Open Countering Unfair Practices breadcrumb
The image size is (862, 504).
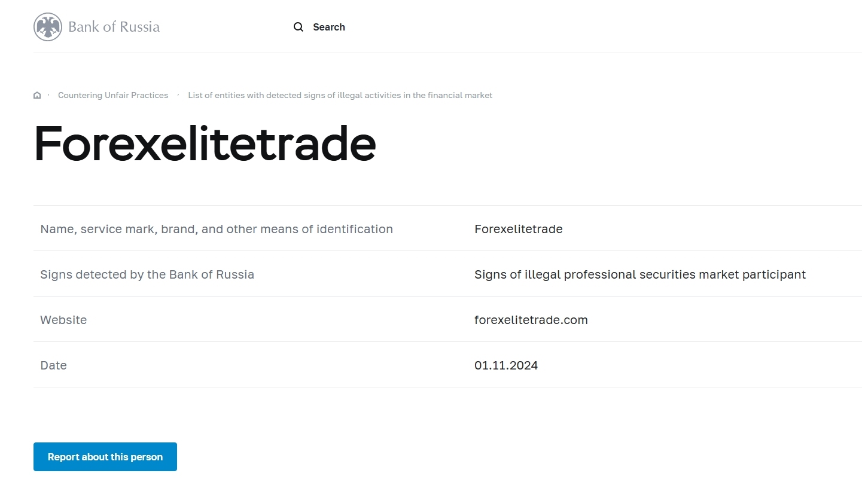tap(113, 95)
